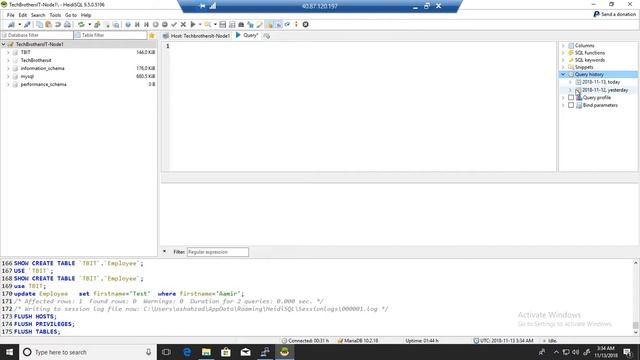640x360 pixels.
Task: Click the Windows Start button
Action: pos(9,352)
